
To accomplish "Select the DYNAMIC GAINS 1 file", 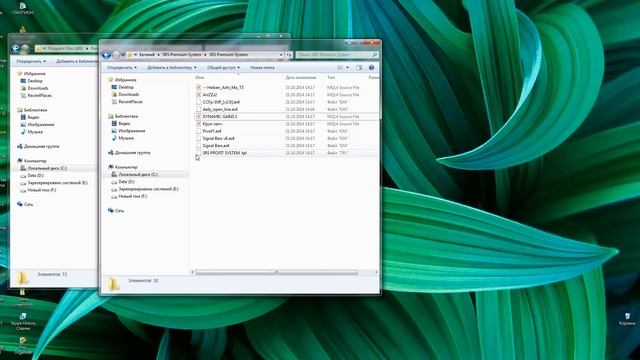I will pyautogui.click(x=220, y=116).
